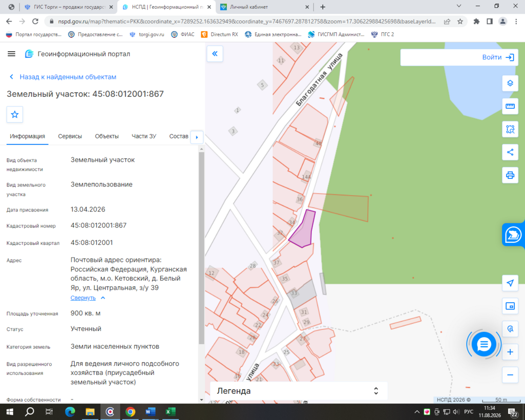Click the Chrome profile avatar

pyautogui.click(x=502, y=22)
